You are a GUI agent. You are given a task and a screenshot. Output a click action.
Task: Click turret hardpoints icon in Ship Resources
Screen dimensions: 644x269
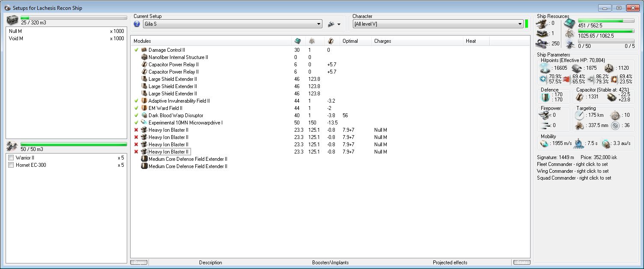coord(542,24)
